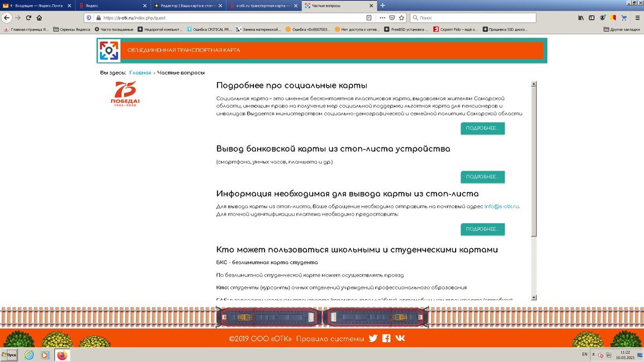Viewport: 644px width, 362px height.
Task: Switch to Входящие Яндекс.Почта tab
Action: point(36,5)
